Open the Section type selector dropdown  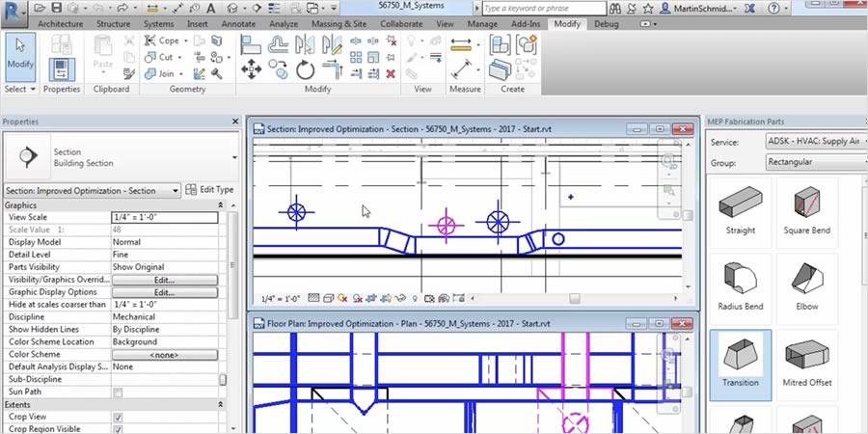[x=234, y=158]
